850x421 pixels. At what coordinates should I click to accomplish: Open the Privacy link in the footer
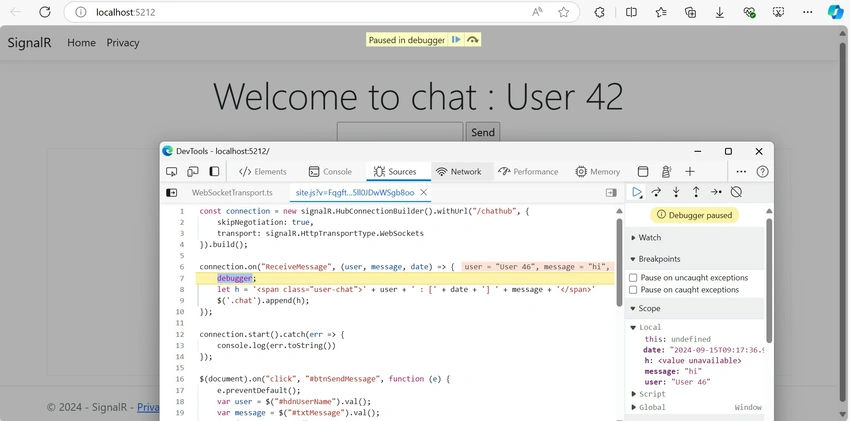click(148, 407)
